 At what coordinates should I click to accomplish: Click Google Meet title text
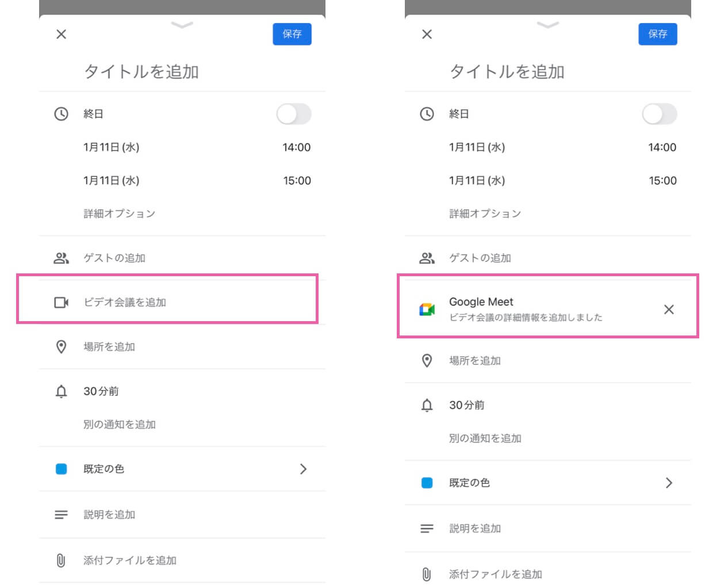pos(481,302)
